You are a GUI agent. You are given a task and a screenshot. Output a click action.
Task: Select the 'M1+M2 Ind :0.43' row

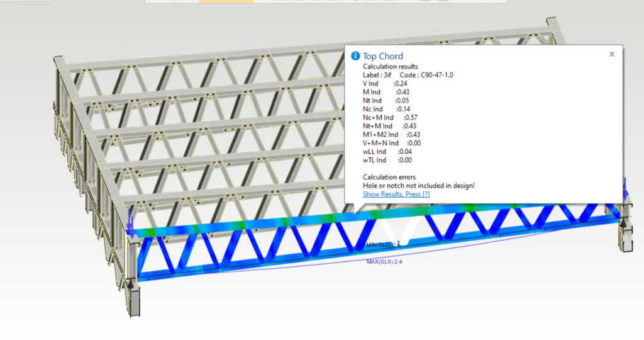pos(391,135)
